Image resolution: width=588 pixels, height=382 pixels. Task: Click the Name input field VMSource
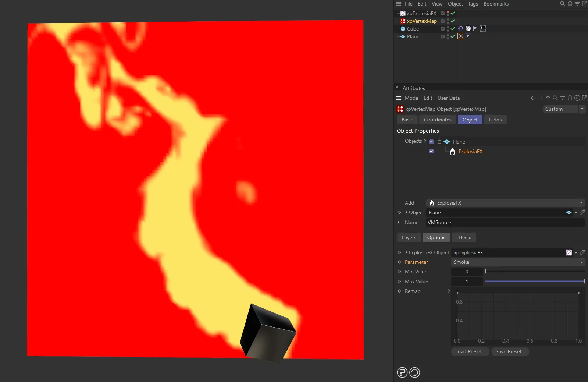click(505, 222)
